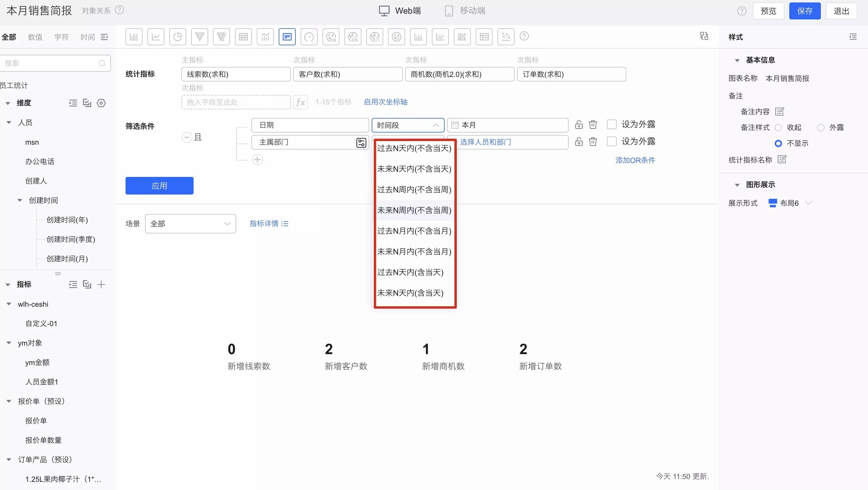Click the pie chart icon in toolbar
Screen dimensions: 868x490
(x=177, y=36)
